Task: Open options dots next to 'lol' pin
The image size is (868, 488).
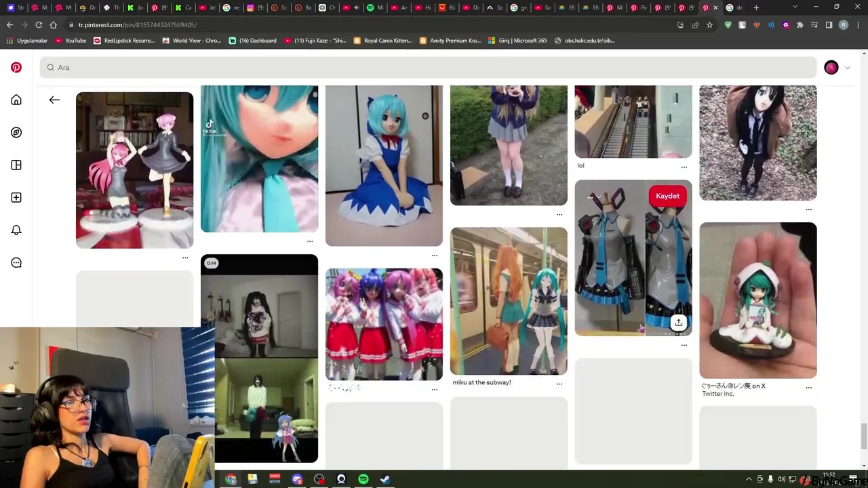Action: pos(684,167)
